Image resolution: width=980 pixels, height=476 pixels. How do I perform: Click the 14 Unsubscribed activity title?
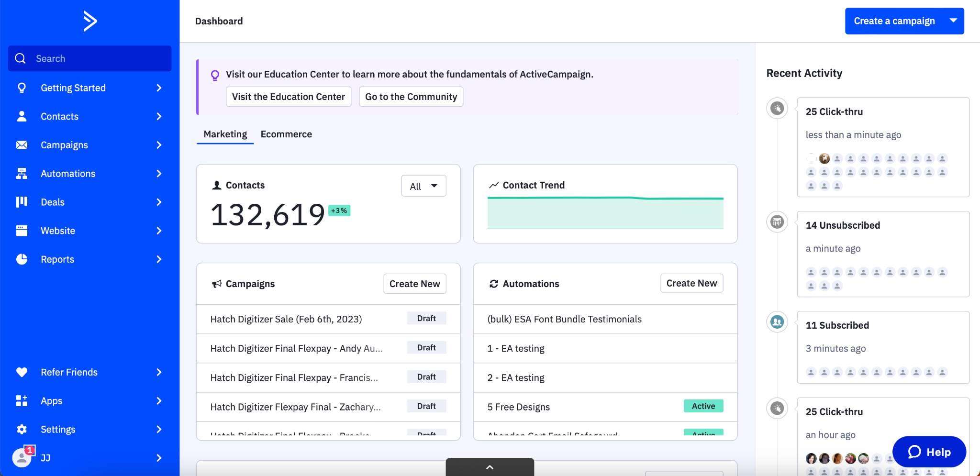(x=843, y=225)
